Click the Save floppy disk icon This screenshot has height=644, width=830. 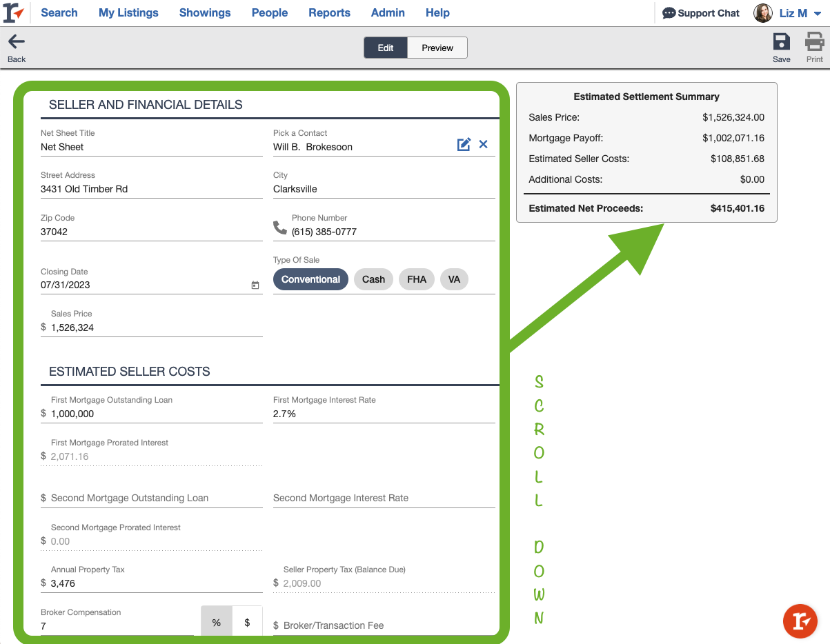point(781,43)
